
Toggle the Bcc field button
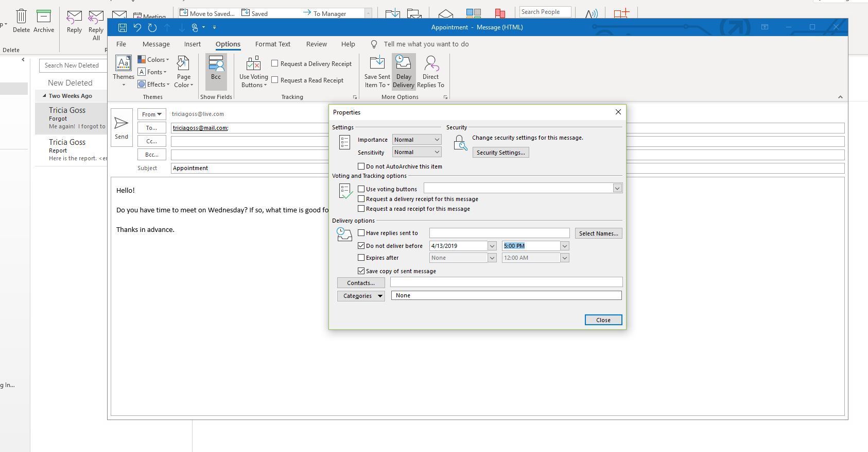(216, 71)
